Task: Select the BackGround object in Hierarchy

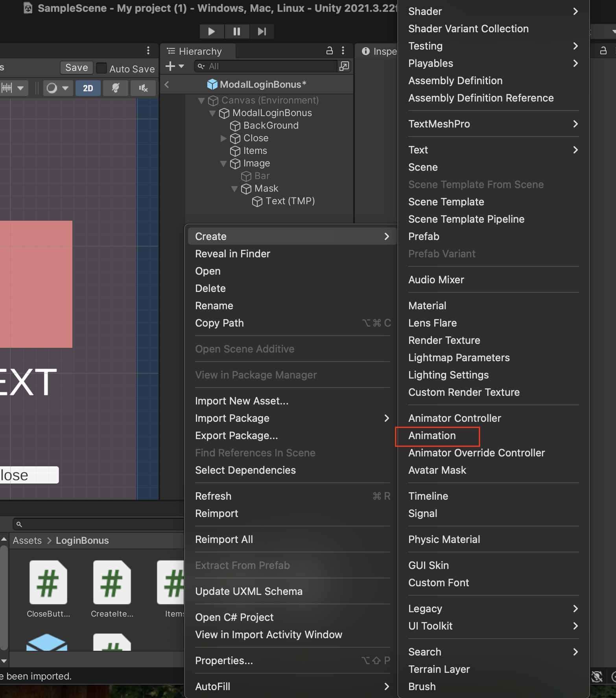Action: 271,126
